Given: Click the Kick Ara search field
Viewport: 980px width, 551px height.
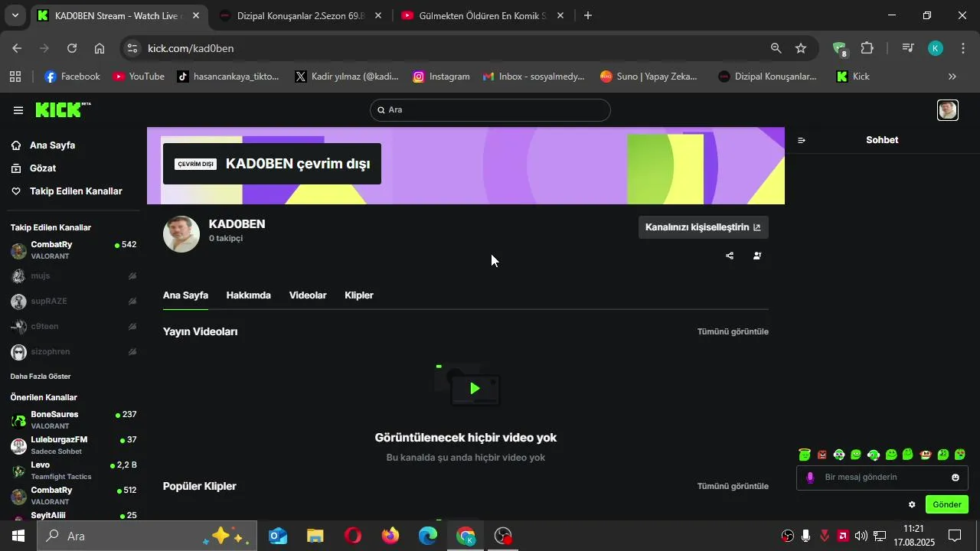Looking at the screenshot, I should 490,110.
